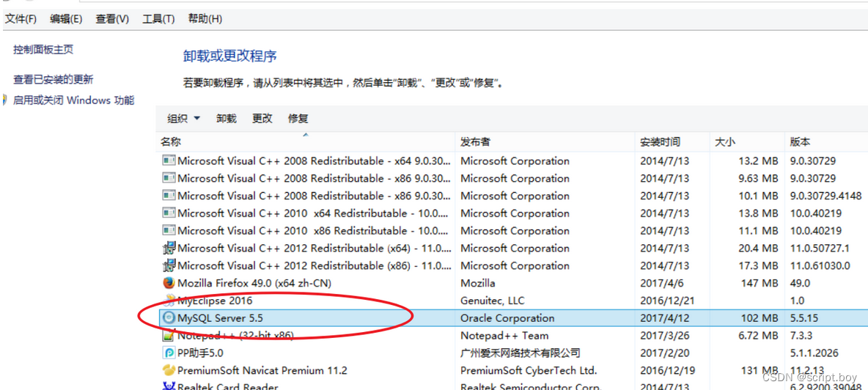Screen dimensions: 868x390
Task: Click the Mozilla Firefox 49.0 icon
Action: (169, 283)
